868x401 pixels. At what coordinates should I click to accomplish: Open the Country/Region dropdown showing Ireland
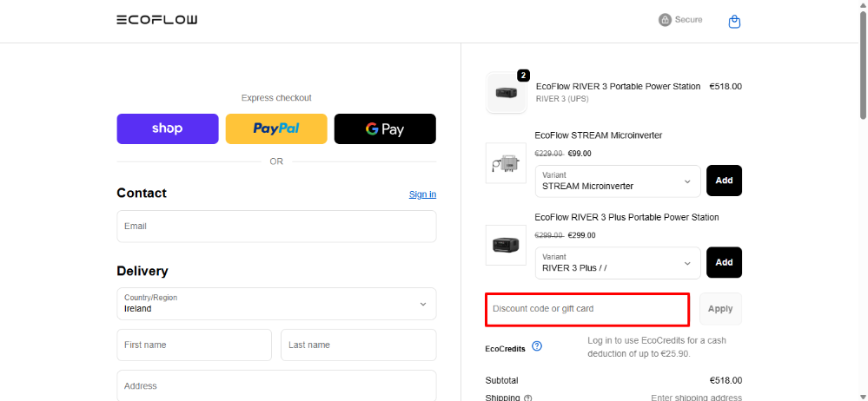276,304
